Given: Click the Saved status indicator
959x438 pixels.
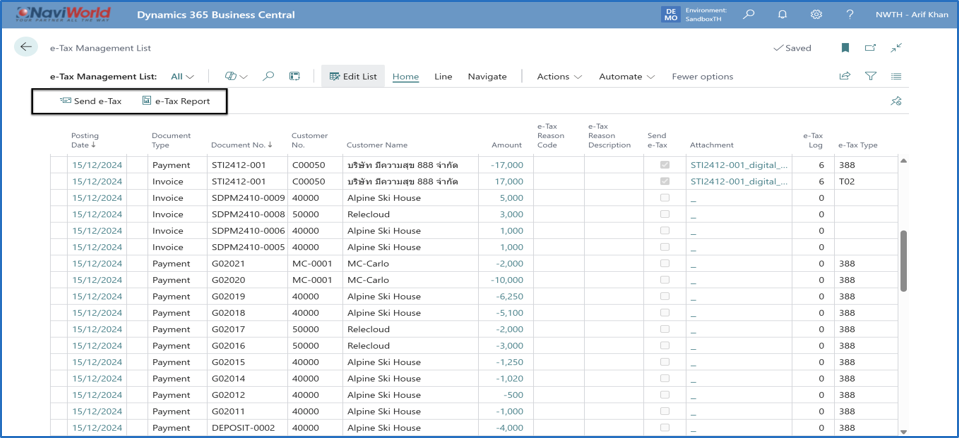Looking at the screenshot, I should pos(793,48).
